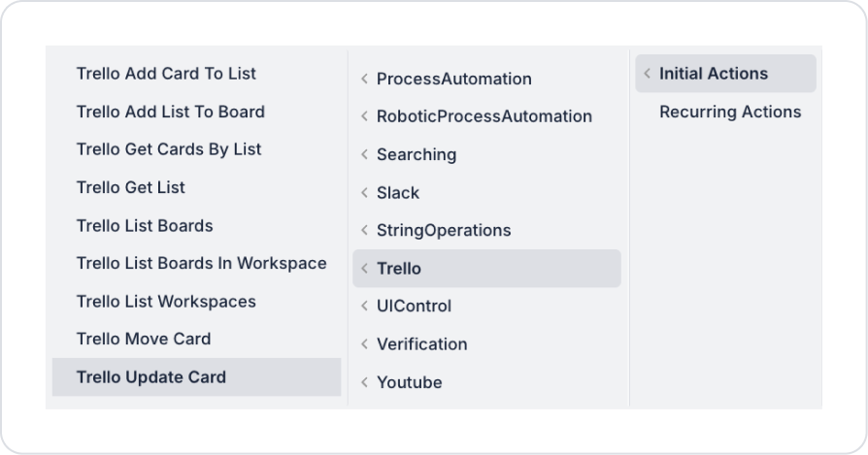Pick Trello Get Cards By List

pos(169,149)
